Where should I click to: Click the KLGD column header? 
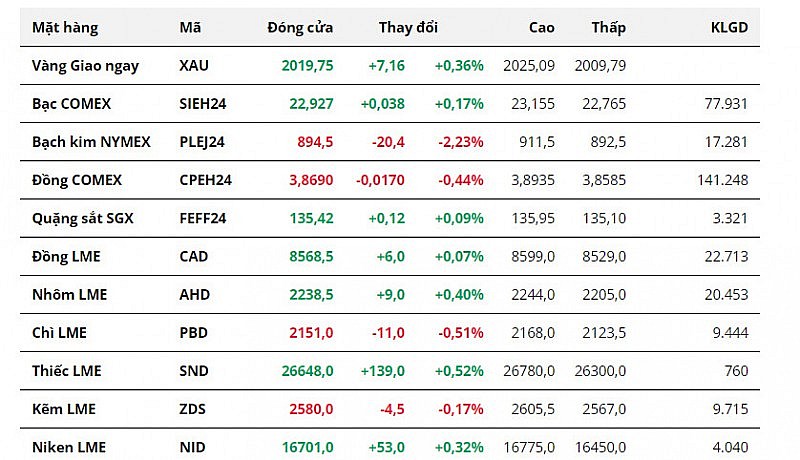click(x=728, y=28)
